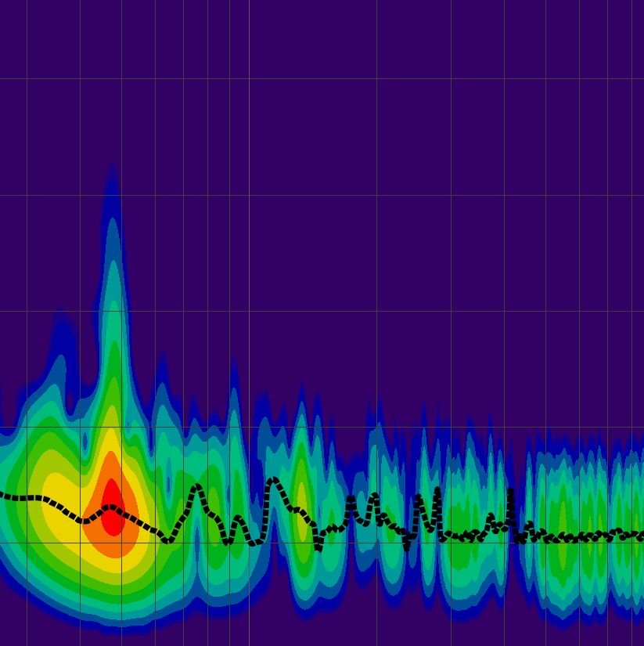Click the right end of the dashed black line
Viewport: 644px width, 646px height.
click(x=640, y=536)
